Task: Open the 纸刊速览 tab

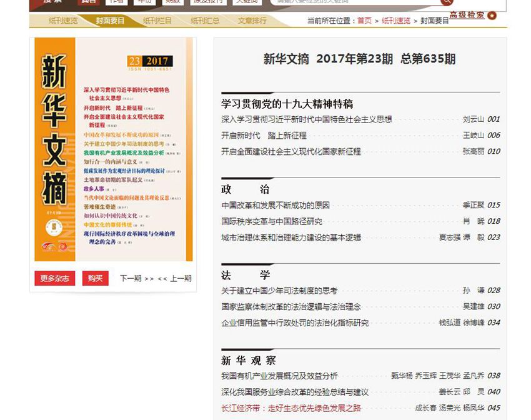Action: tap(63, 21)
